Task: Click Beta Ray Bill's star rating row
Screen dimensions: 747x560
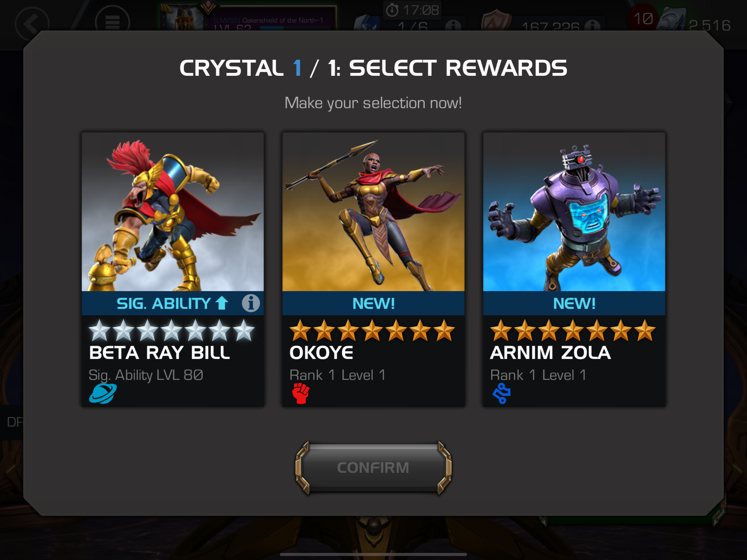Action: click(x=172, y=330)
